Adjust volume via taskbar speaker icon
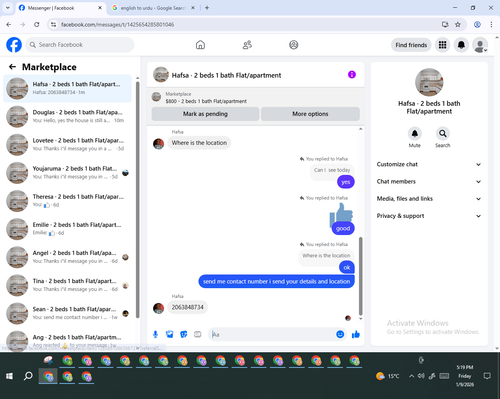 pos(421,376)
